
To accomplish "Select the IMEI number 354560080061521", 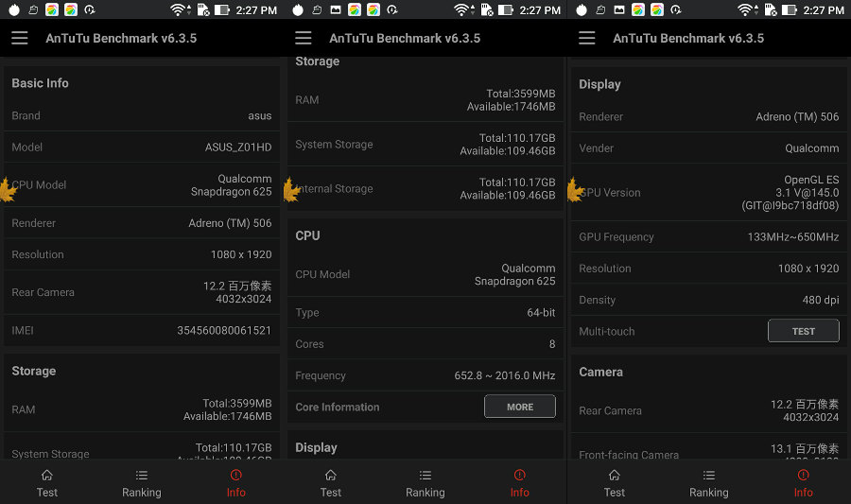I will [224, 330].
